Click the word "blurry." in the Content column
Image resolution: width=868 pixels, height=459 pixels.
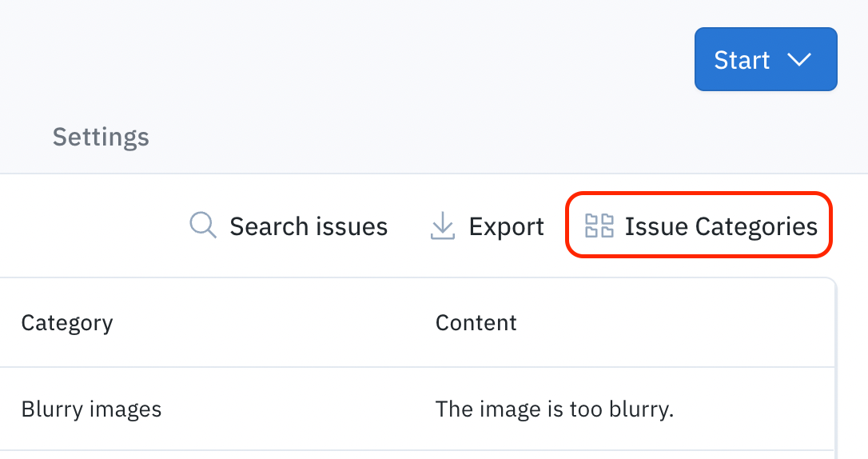click(x=641, y=409)
